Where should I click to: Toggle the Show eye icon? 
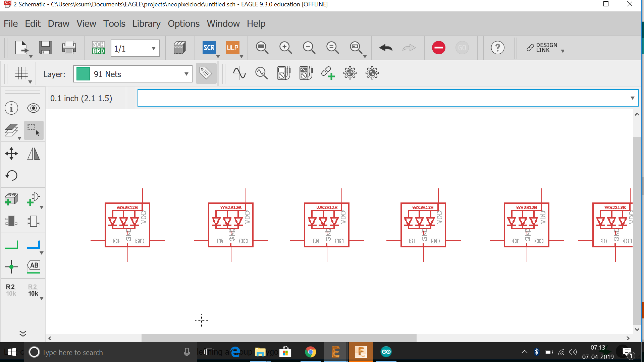[34, 108]
